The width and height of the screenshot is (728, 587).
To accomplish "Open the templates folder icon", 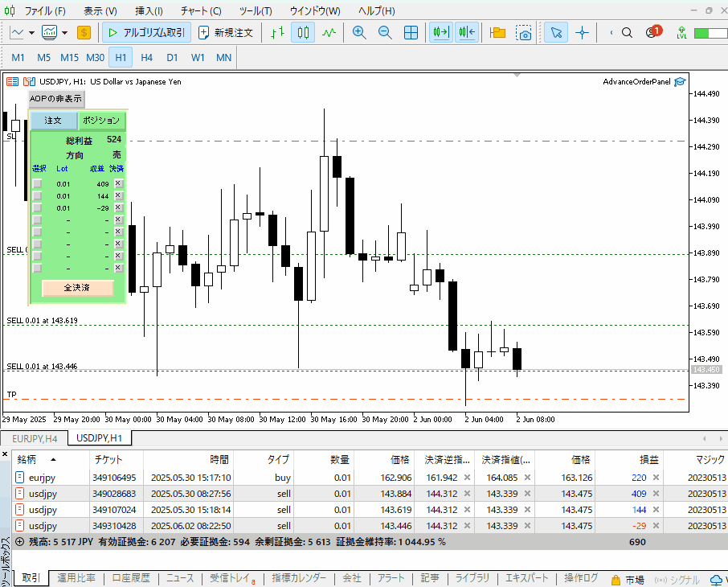I will point(497,32).
